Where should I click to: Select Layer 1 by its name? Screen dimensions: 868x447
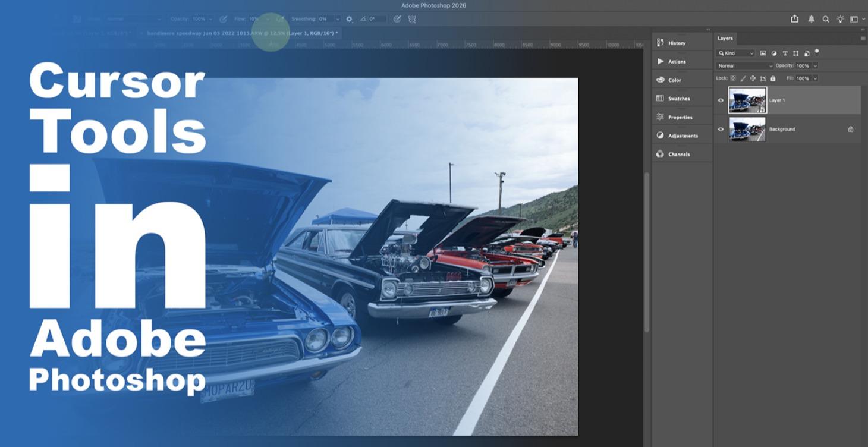click(777, 100)
